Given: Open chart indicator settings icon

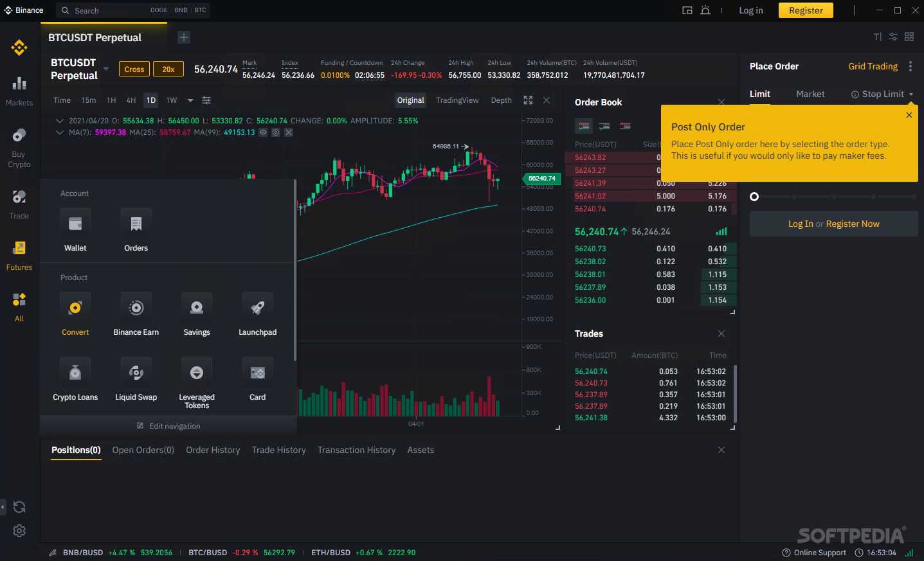Looking at the screenshot, I should pyautogui.click(x=206, y=100).
